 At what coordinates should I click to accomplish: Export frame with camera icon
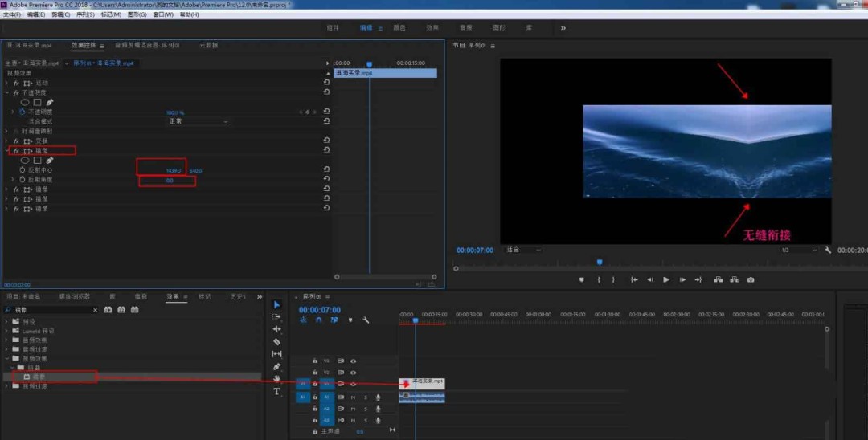click(751, 279)
